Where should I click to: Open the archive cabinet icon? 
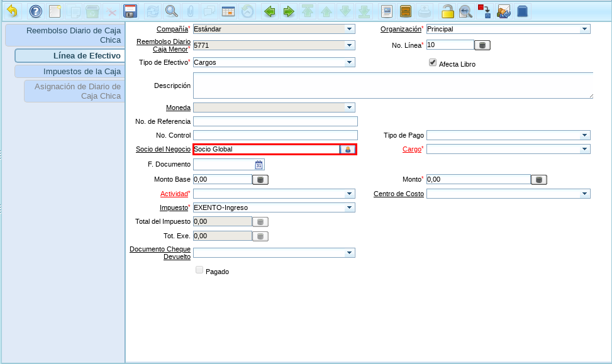click(406, 11)
